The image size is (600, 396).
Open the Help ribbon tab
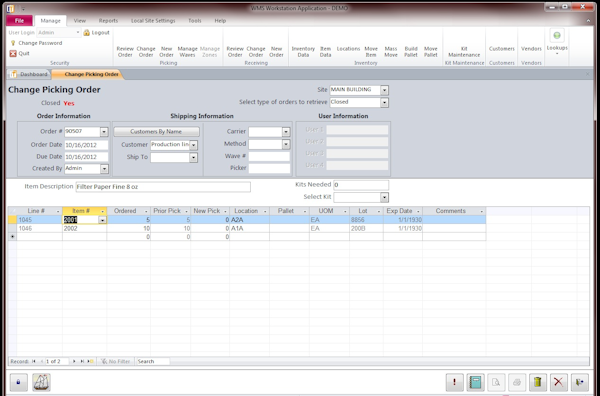pos(220,21)
